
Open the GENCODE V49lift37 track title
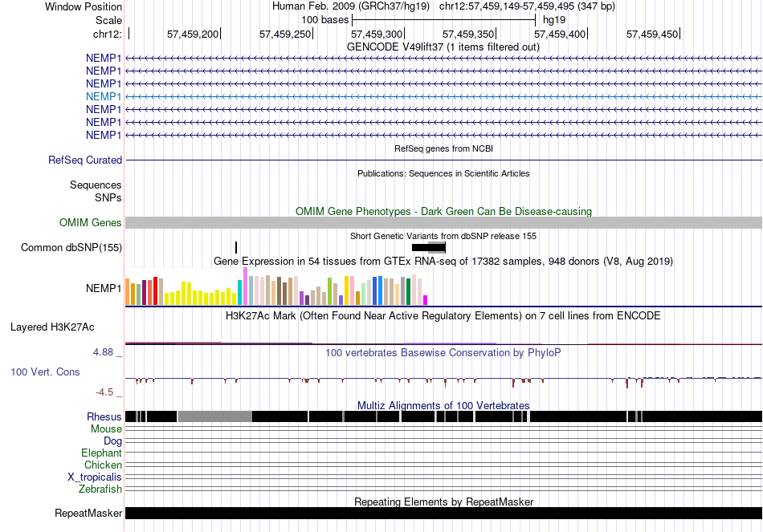coord(443,47)
